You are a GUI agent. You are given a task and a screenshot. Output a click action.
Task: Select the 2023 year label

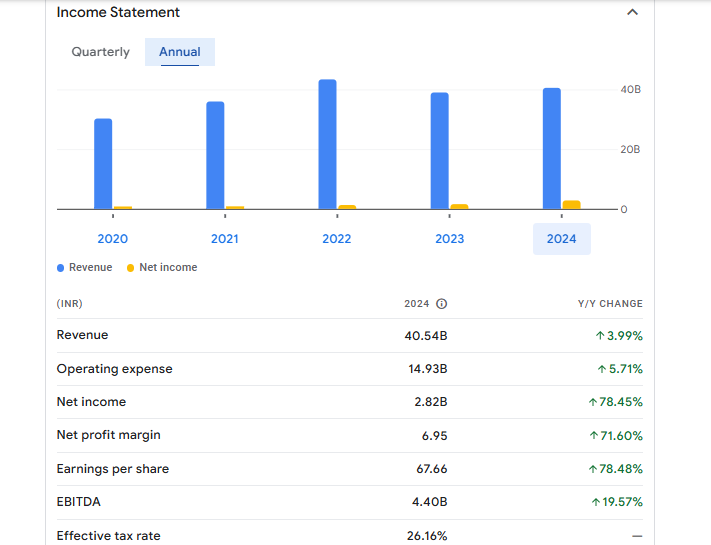pos(449,239)
